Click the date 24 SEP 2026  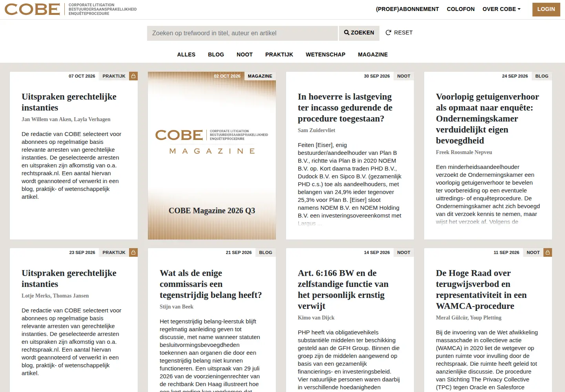[515, 76]
